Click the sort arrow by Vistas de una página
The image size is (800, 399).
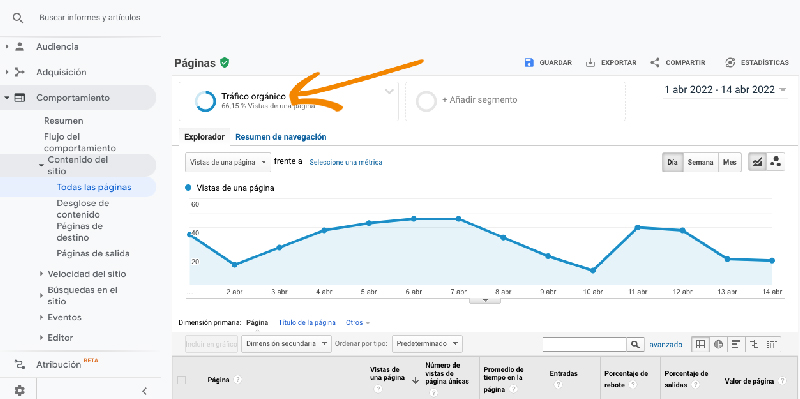pyautogui.click(x=415, y=380)
